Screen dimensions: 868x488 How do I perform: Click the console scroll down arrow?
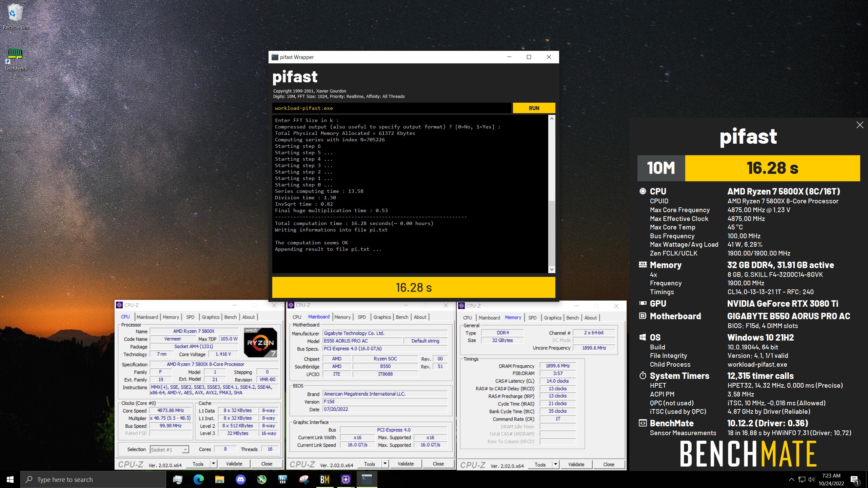[552, 269]
